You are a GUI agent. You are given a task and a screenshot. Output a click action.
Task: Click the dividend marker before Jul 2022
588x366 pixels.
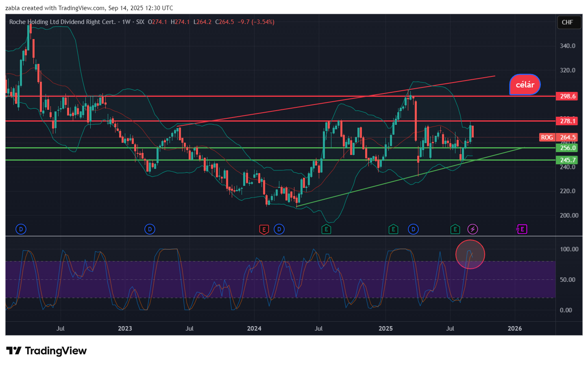(21, 229)
